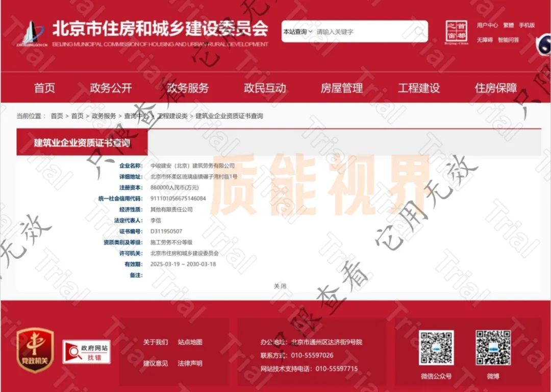Focus the 请输入关键字 search field
Viewport: 551px width, 392px height.
[x=371, y=32]
